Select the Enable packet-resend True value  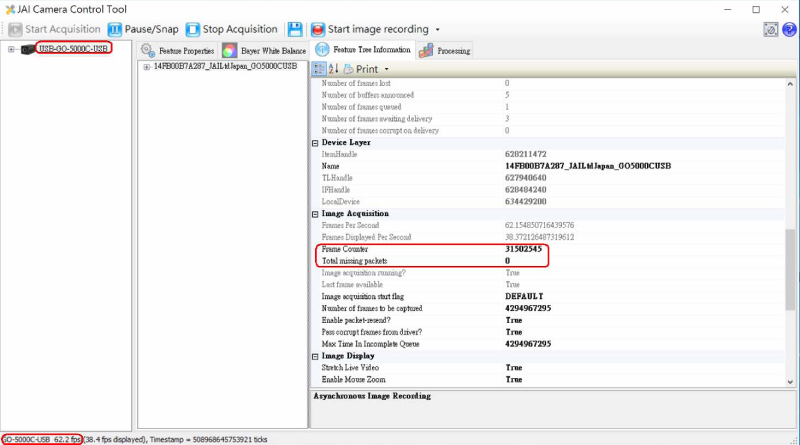point(513,320)
